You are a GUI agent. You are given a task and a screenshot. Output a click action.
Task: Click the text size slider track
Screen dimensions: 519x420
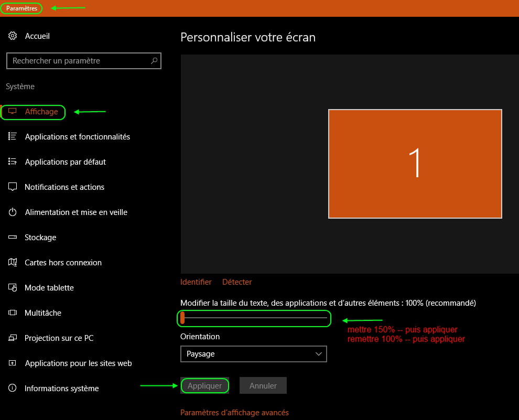[254, 318]
